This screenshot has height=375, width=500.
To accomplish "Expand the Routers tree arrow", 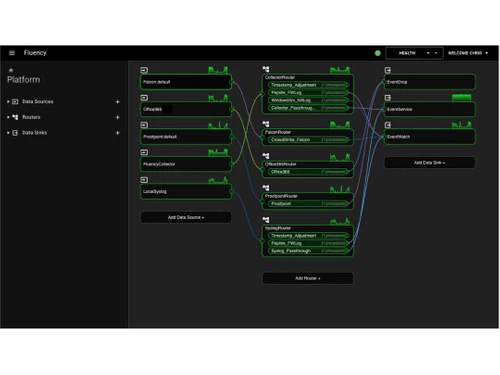I will tap(8, 117).
